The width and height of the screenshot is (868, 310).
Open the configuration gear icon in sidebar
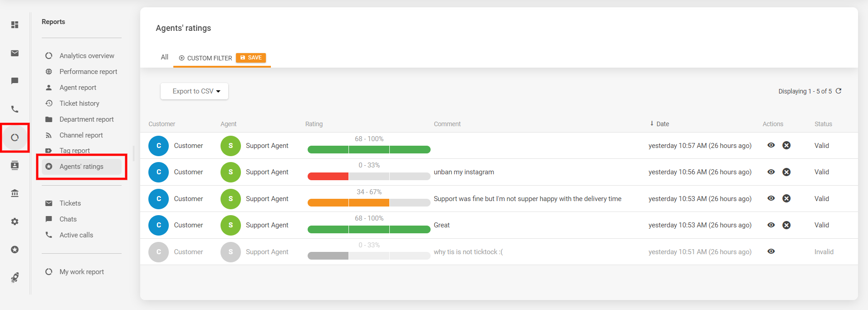(15, 221)
